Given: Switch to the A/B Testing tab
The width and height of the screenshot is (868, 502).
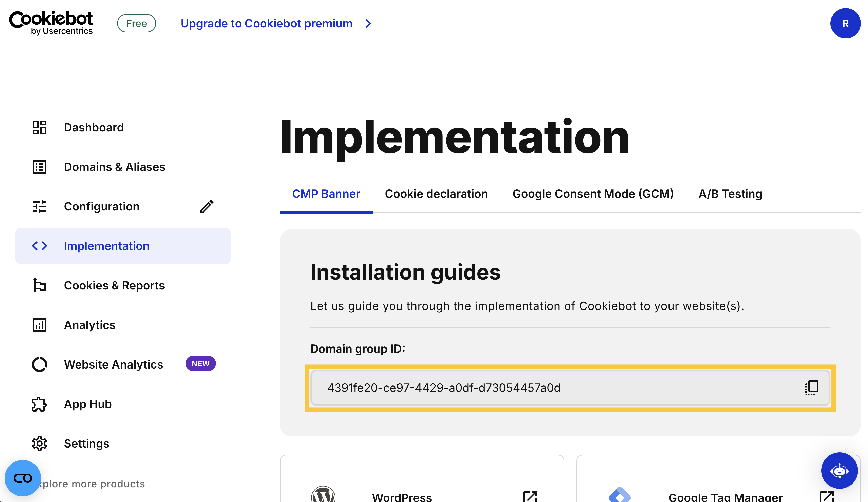Looking at the screenshot, I should (x=730, y=194).
